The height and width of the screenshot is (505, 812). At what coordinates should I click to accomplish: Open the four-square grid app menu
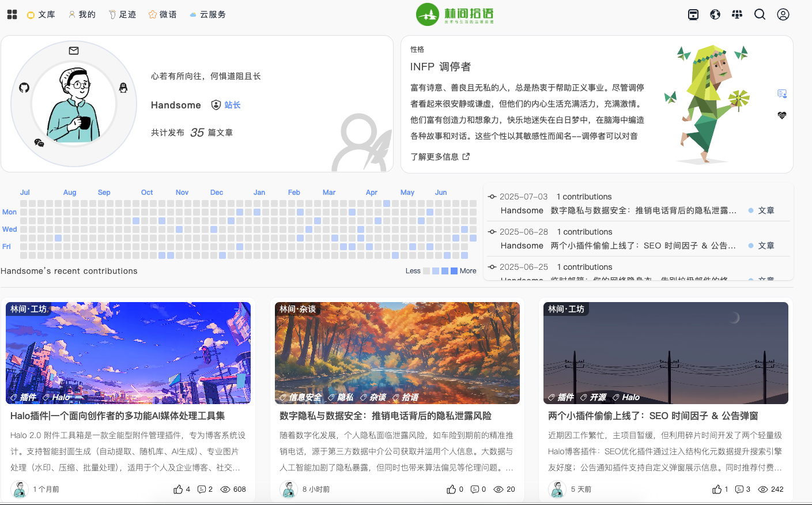[x=12, y=14]
